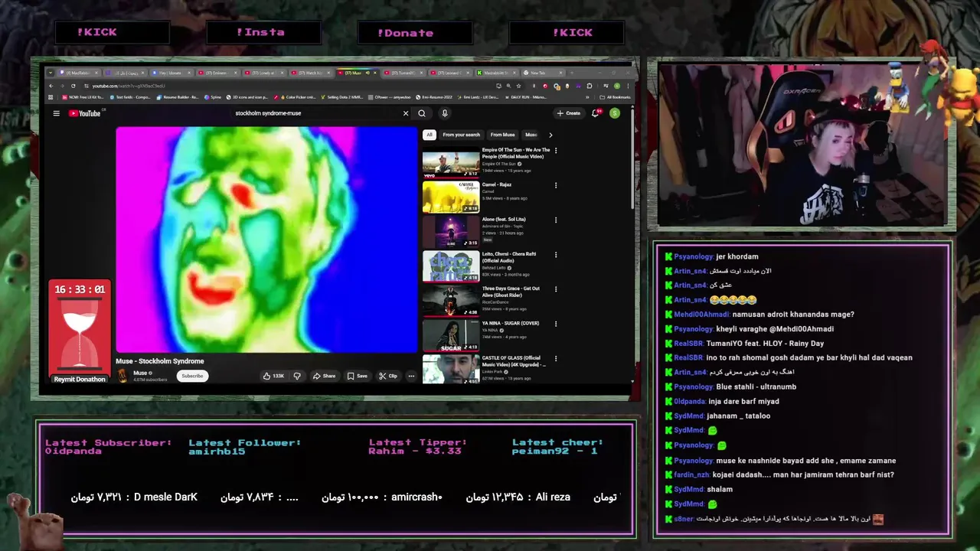Open the Muse channel avatar
The image size is (980, 551).
(122, 376)
